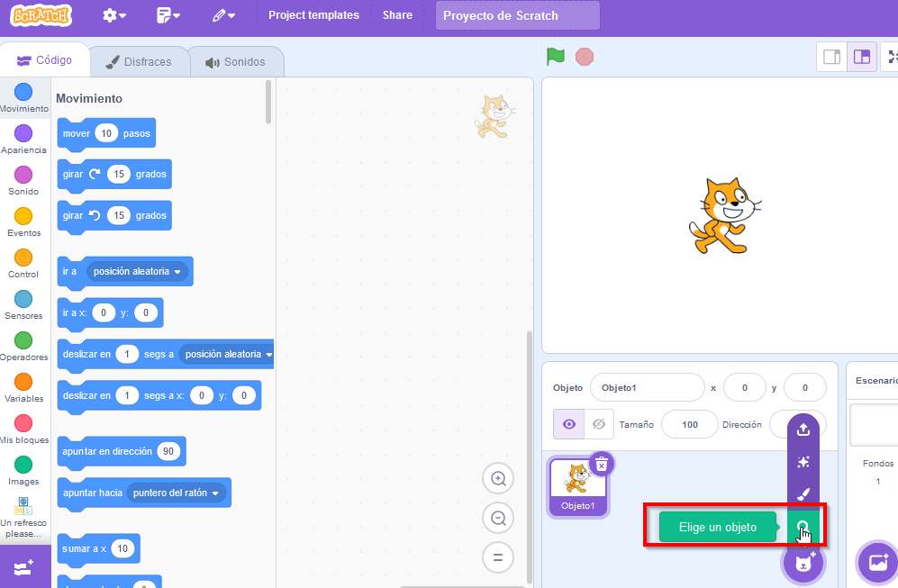Open the File menu dropdown

point(168,15)
